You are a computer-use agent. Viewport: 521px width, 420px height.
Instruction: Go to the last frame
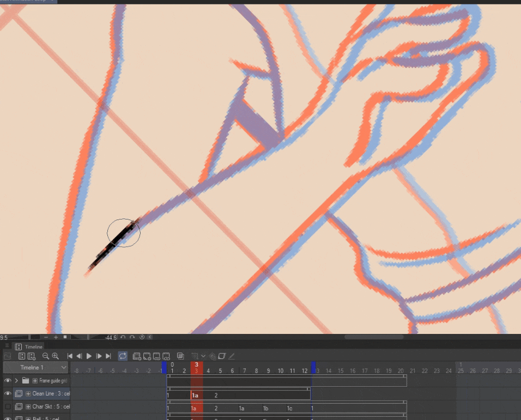(x=108, y=356)
